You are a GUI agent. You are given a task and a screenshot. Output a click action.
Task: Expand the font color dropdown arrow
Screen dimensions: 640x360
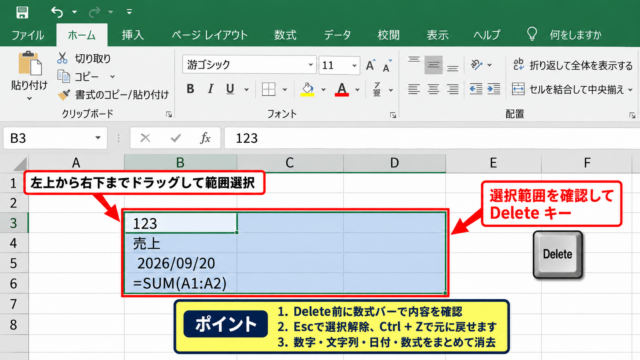[357, 89]
